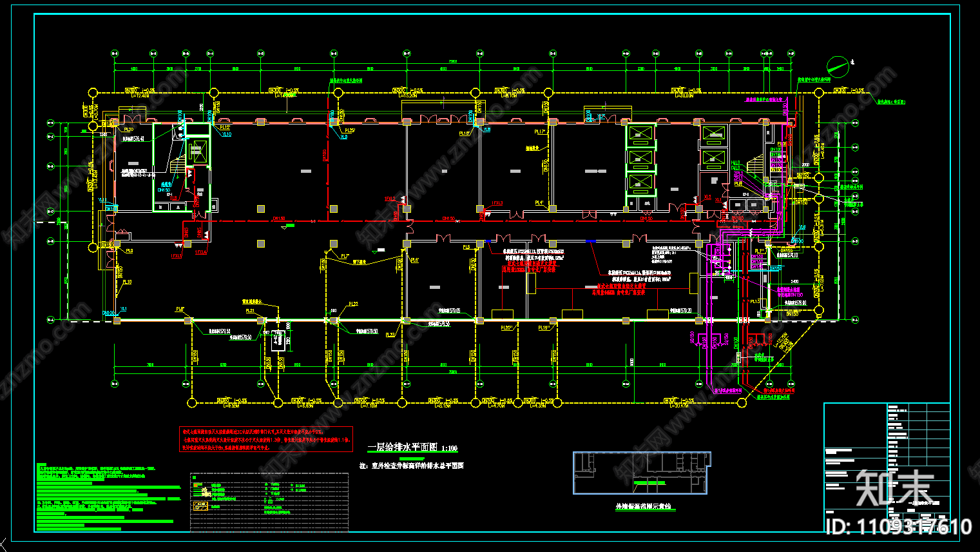
Task: Click the dashed legend table below the plan
Action: pos(269,502)
